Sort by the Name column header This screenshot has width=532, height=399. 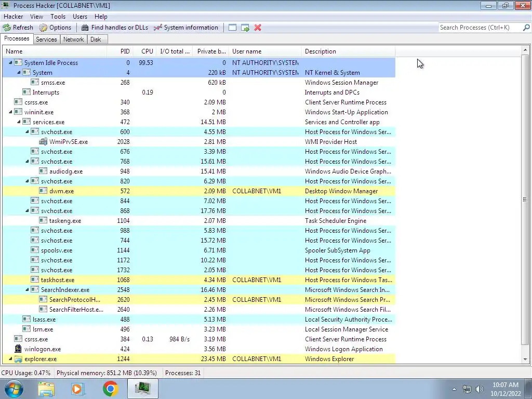[55, 51]
